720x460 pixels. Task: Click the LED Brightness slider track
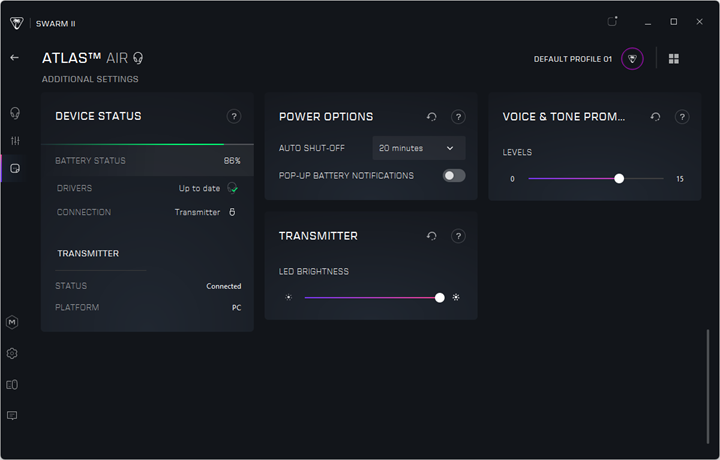pyautogui.click(x=370, y=297)
